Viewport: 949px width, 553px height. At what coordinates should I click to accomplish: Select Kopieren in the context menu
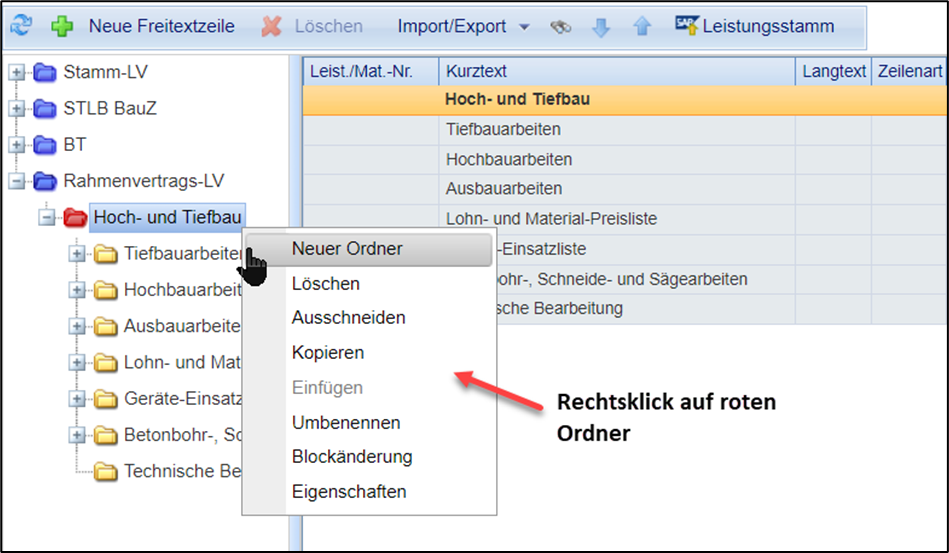pos(327,353)
